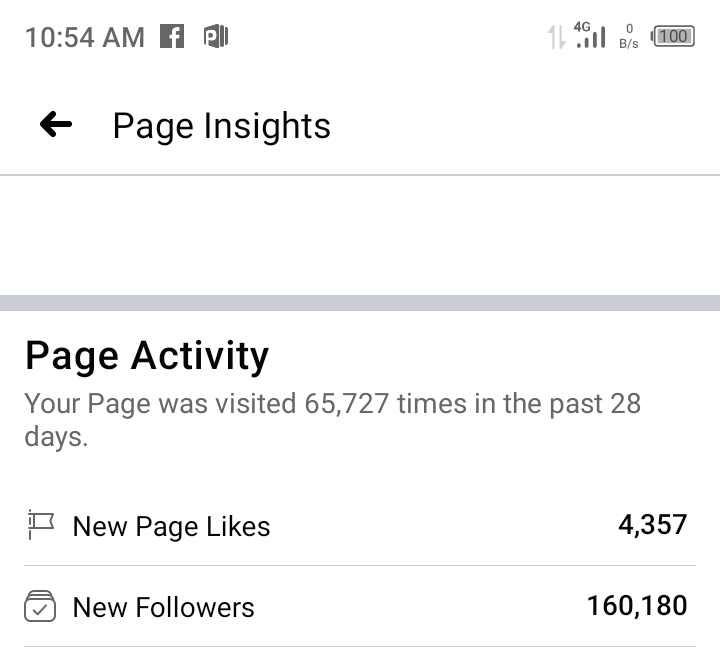Tap the 0 B/s network speed indicator
This screenshot has width=720, height=647.
pos(629,36)
